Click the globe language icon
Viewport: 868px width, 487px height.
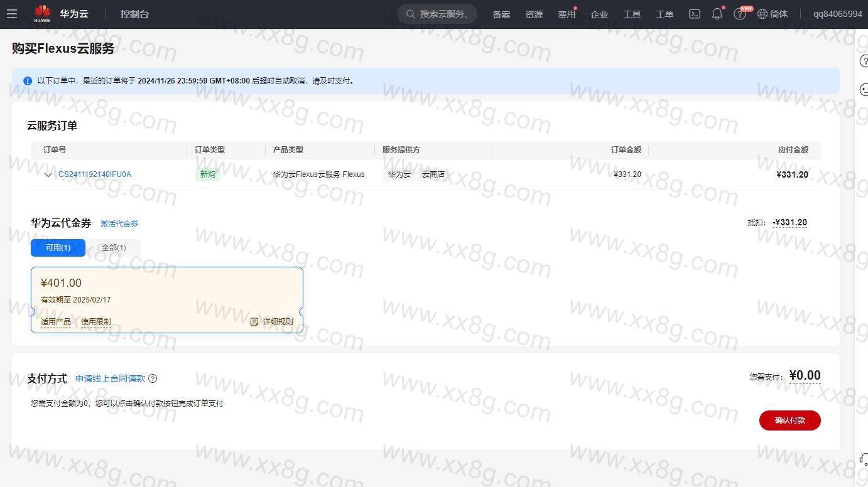click(x=762, y=14)
